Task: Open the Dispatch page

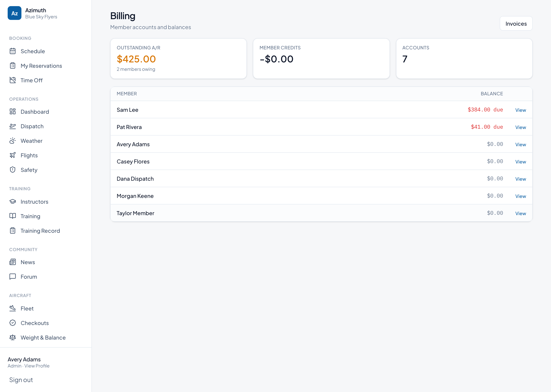Action: coord(32,126)
